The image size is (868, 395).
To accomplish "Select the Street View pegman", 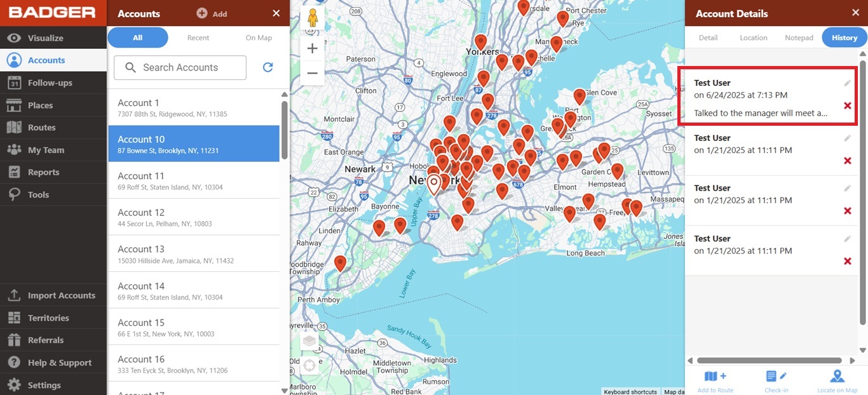I will pos(312,17).
